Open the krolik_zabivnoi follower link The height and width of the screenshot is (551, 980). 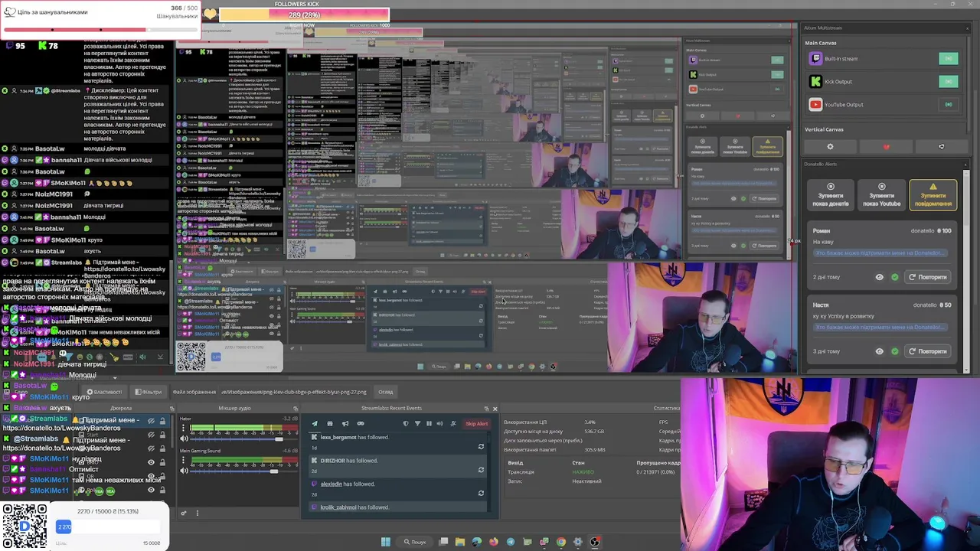(338, 507)
